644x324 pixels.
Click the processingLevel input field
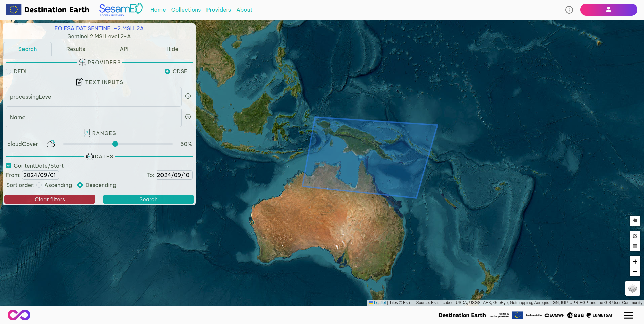pyautogui.click(x=94, y=97)
